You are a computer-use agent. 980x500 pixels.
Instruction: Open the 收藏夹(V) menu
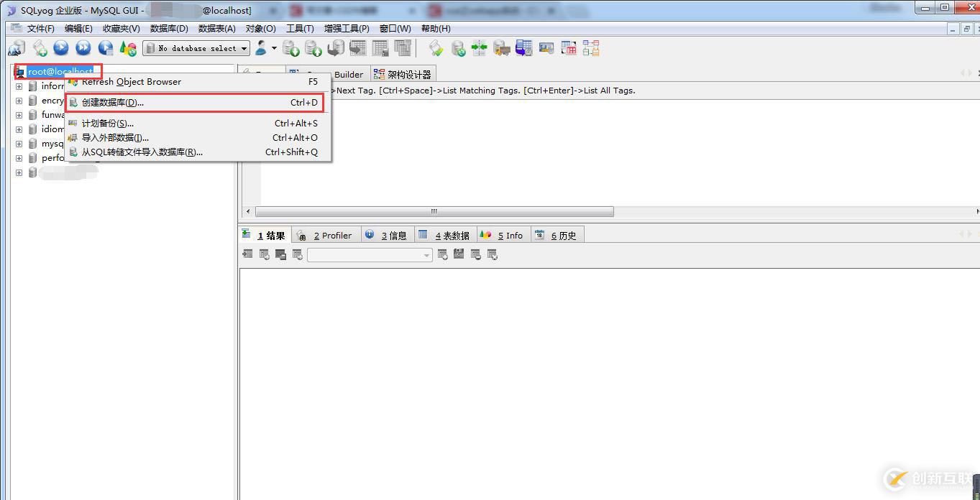pos(121,29)
